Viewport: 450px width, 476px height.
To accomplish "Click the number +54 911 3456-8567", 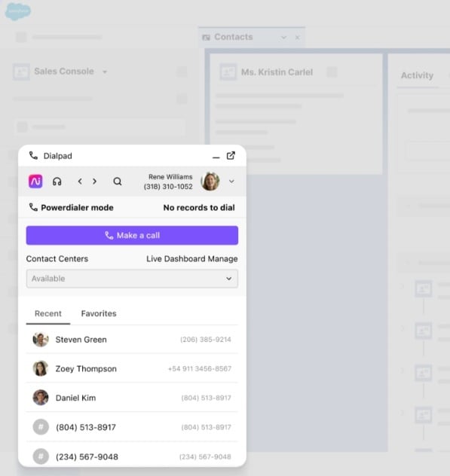I will click(x=200, y=368).
